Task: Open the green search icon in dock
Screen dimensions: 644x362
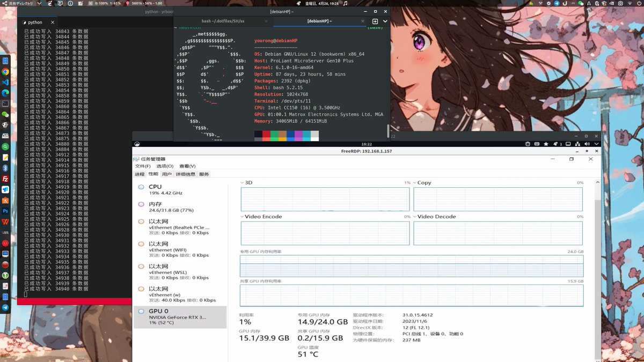Action: point(5,146)
